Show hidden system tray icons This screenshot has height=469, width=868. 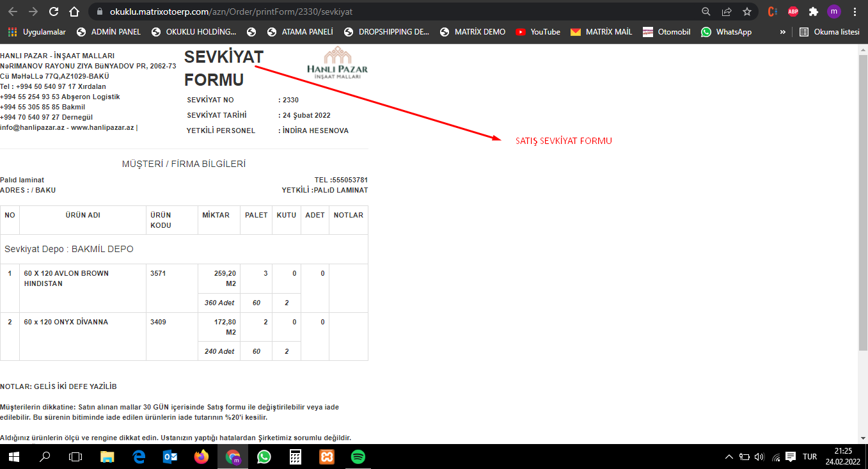click(729, 457)
